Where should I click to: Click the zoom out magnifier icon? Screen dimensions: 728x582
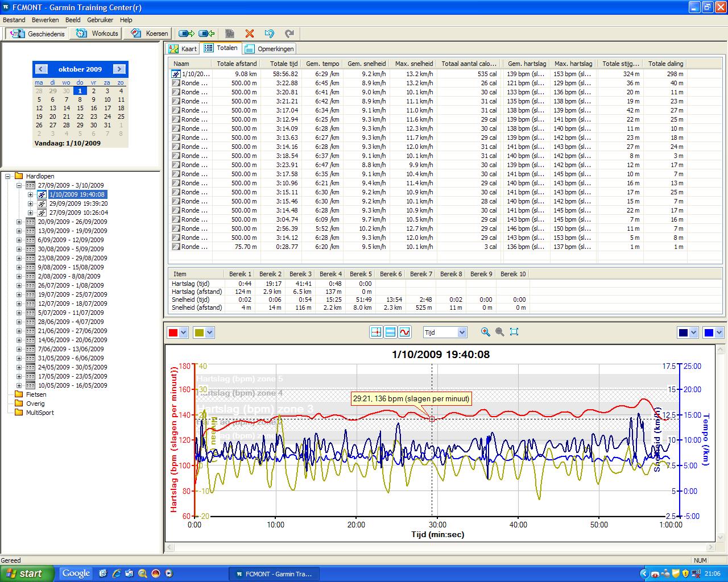pyautogui.click(x=499, y=332)
